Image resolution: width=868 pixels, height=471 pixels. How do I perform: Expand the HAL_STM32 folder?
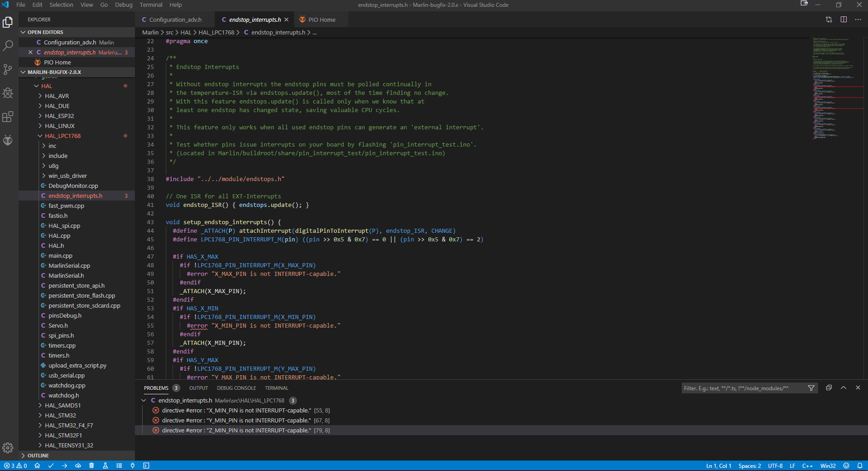(x=60, y=415)
